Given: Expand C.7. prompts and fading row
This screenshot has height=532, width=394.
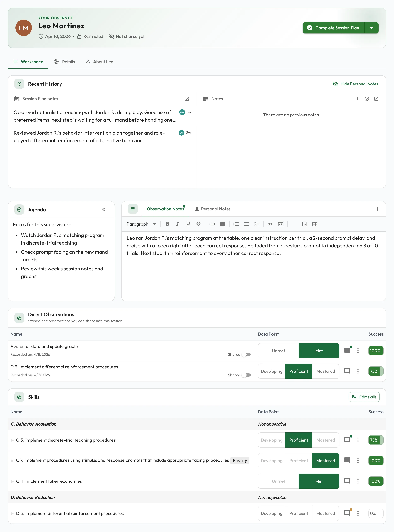Looking at the screenshot, I should 12,461.
